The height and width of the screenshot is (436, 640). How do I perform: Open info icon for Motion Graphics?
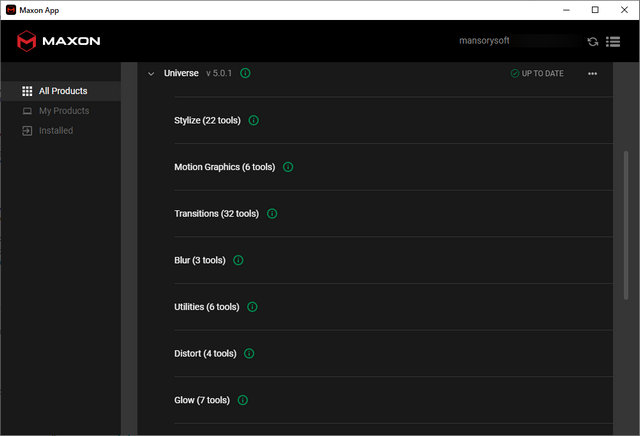[x=288, y=167]
